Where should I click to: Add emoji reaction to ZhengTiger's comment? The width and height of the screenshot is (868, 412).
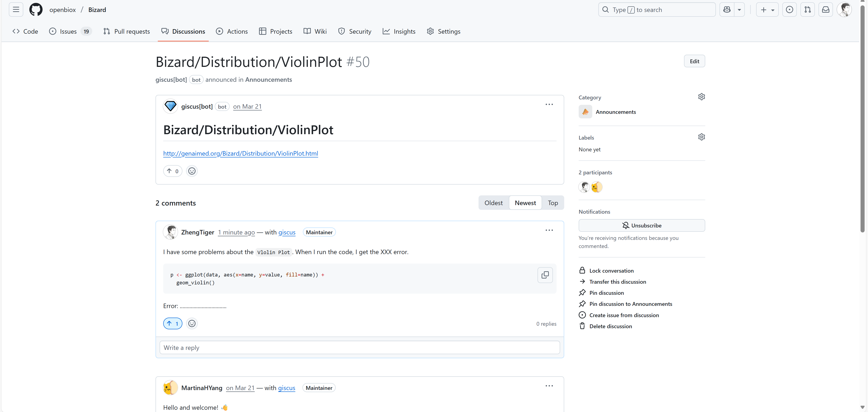coord(192,323)
